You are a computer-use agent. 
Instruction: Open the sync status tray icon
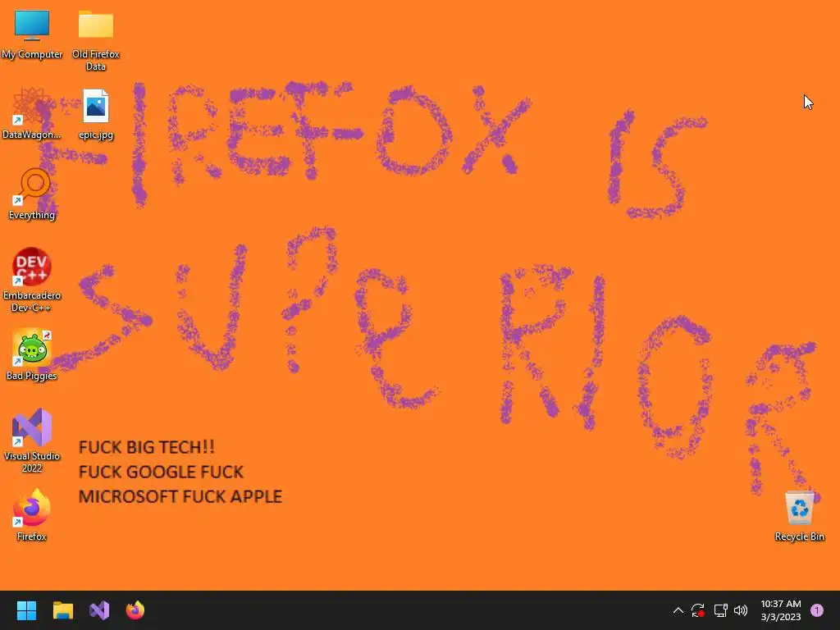(697, 610)
